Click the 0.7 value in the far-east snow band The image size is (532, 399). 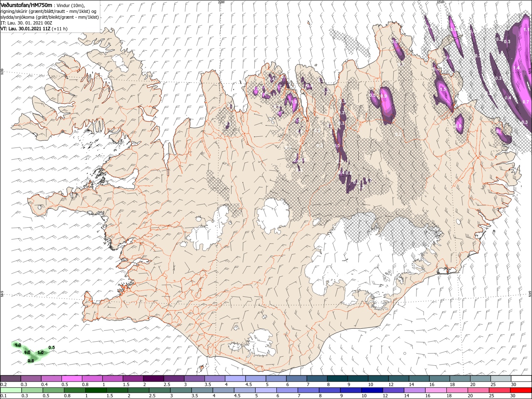point(525,101)
